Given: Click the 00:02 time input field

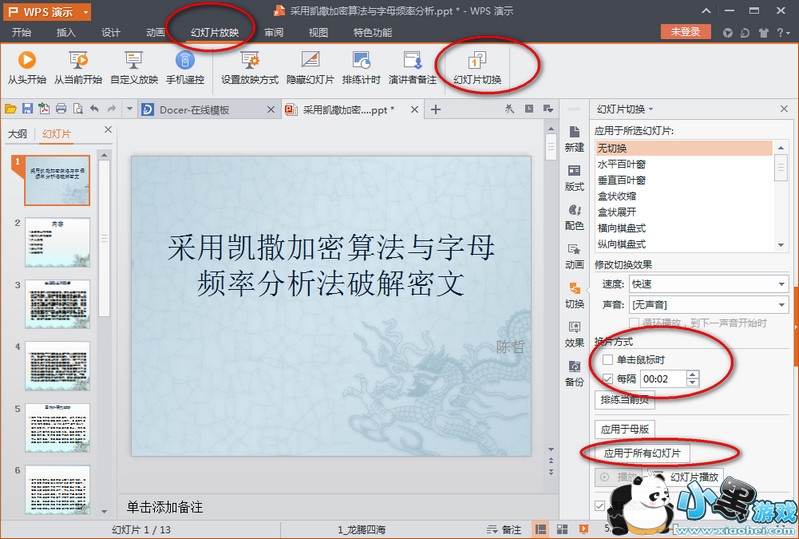Looking at the screenshot, I should [x=663, y=379].
